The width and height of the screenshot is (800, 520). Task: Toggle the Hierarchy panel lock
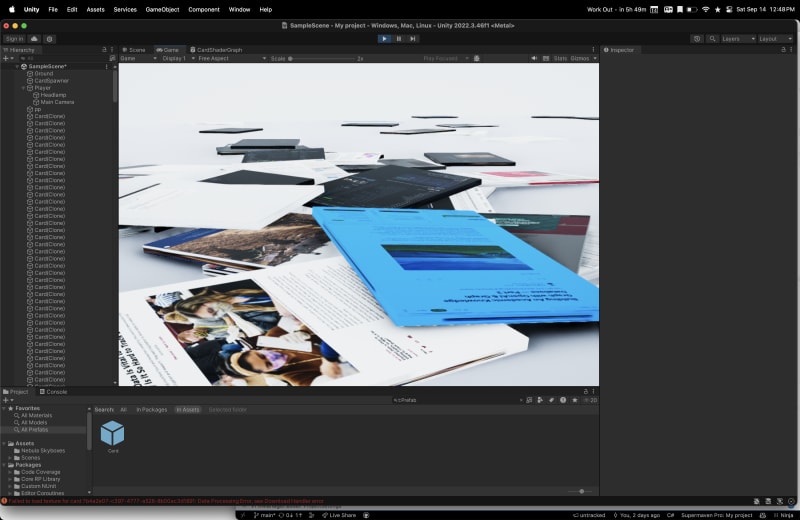click(x=104, y=50)
